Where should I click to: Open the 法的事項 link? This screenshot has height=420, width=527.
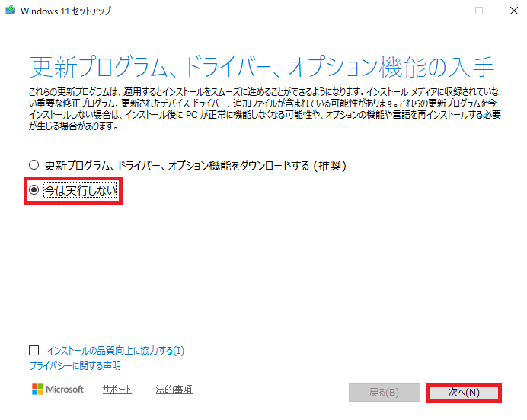click(x=174, y=390)
